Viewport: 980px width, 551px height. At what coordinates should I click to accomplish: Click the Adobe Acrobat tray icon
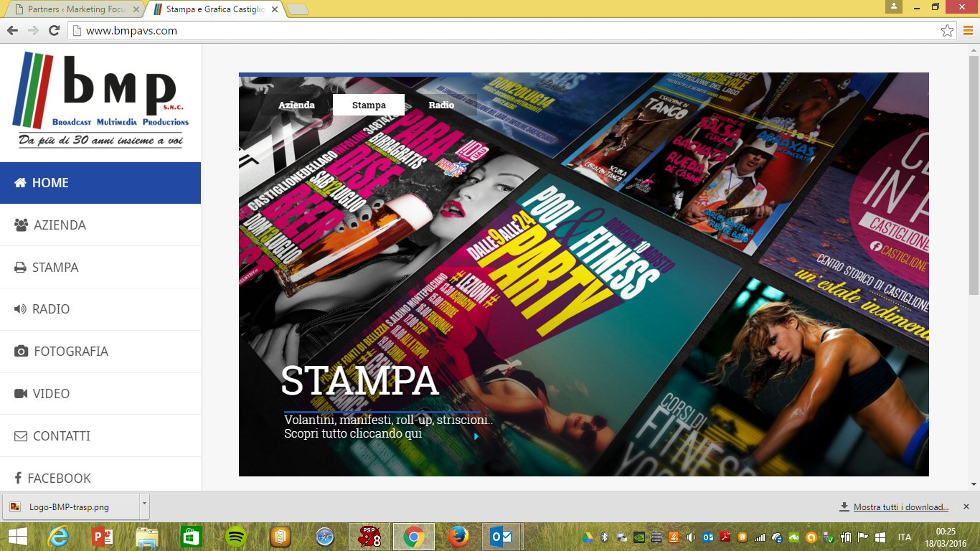(x=725, y=537)
